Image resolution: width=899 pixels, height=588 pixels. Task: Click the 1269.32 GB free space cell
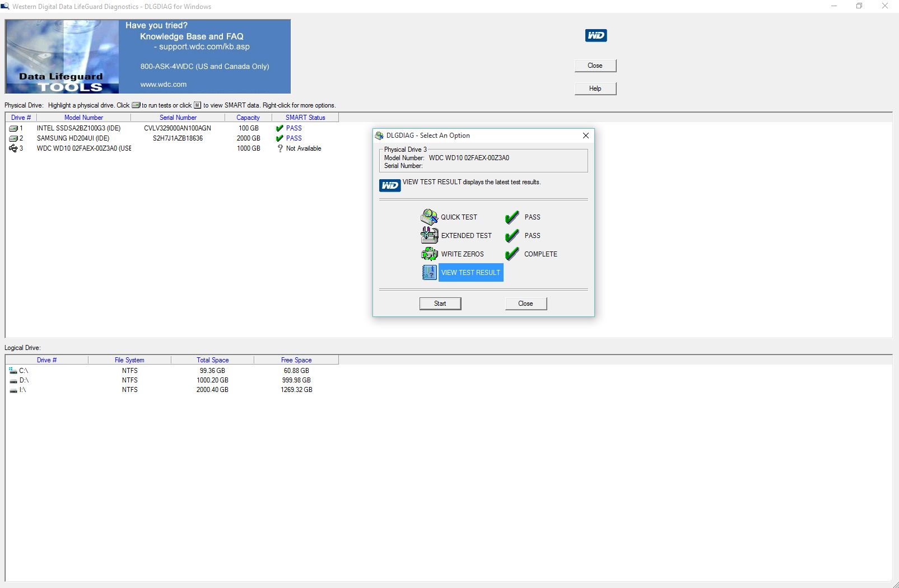point(296,390)
